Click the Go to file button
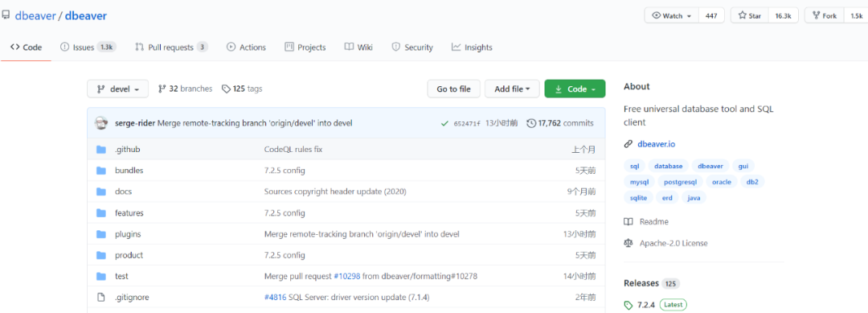868x313 pixels. point(453,89)
